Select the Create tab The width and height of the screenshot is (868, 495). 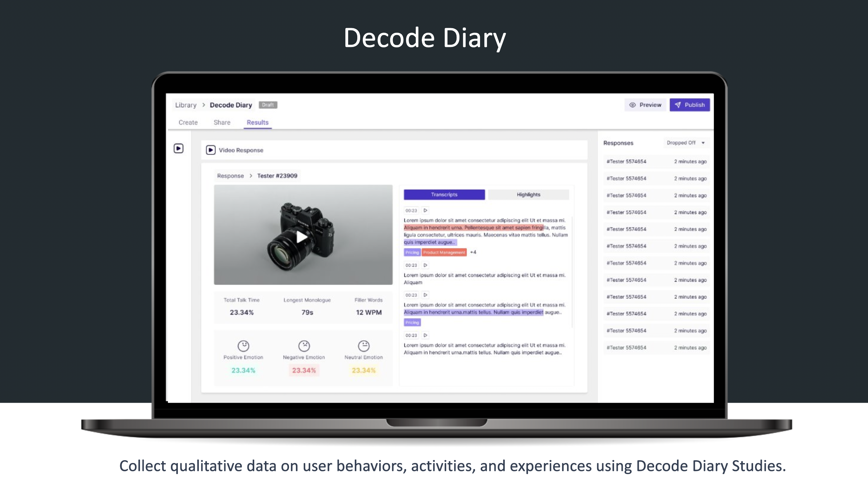[189, 123]
